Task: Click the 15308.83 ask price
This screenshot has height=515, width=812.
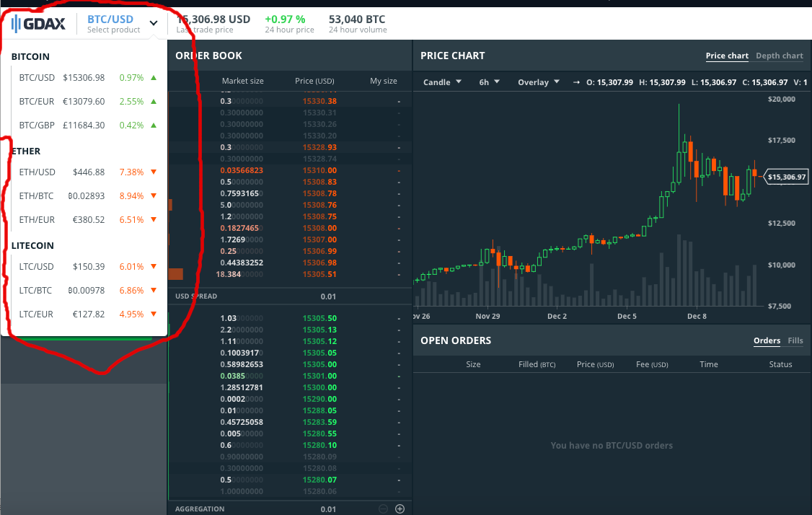Action: pyautogui.click(x=319, y=182)
